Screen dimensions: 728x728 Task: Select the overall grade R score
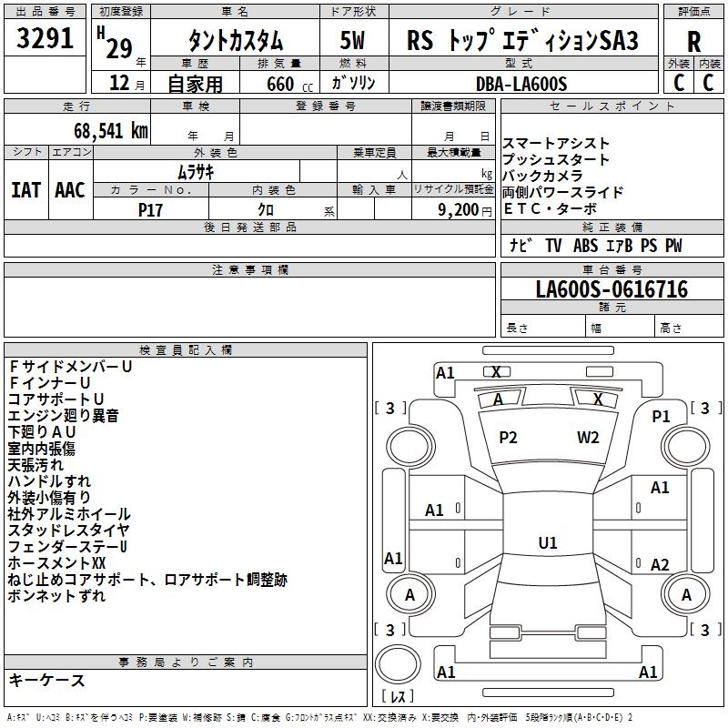(x=693, y=43)
